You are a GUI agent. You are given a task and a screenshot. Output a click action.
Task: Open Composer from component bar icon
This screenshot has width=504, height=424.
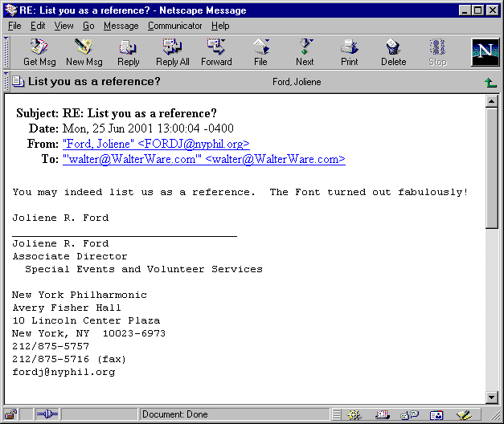coord(464,415)
